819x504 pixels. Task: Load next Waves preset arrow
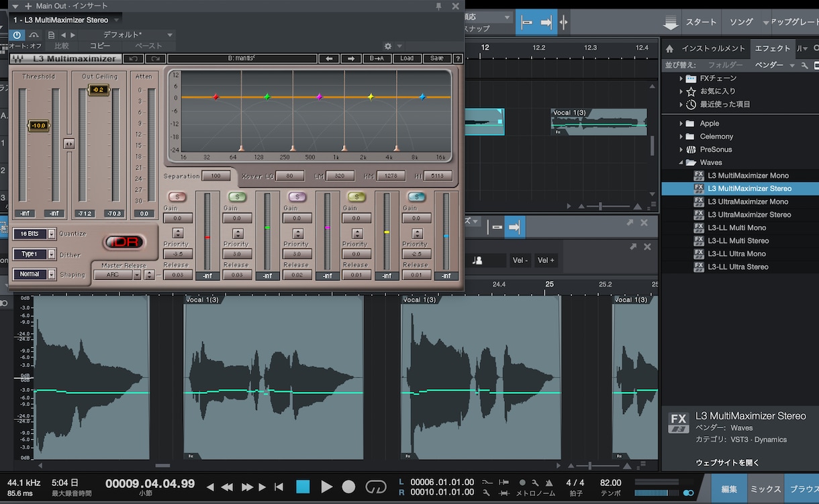pyautogui.click(x=350, y=58)
